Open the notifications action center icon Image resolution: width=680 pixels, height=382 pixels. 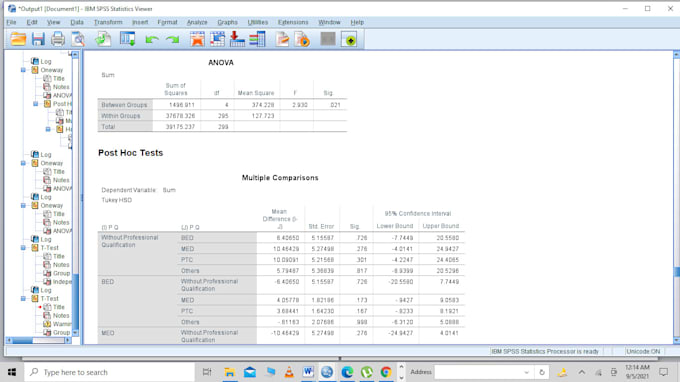[x=664, y=372]
